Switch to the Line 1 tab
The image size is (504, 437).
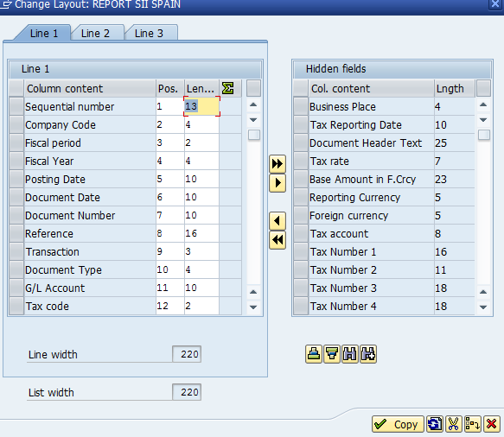[x=44, y=34]
